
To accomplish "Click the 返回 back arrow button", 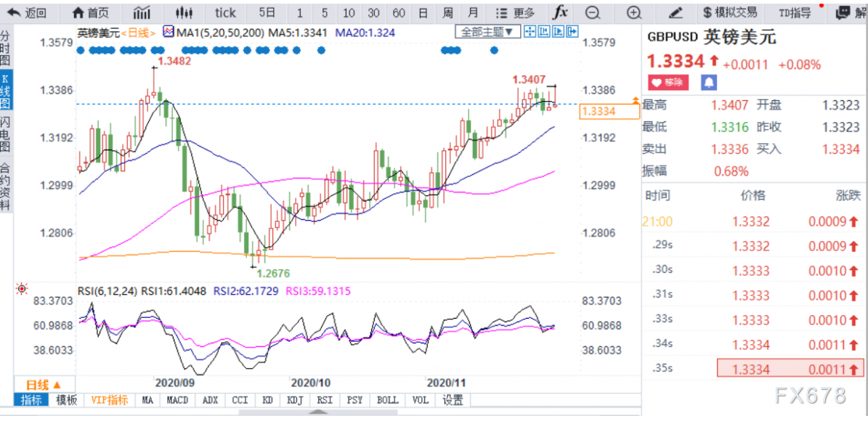I will click(26, 12).
